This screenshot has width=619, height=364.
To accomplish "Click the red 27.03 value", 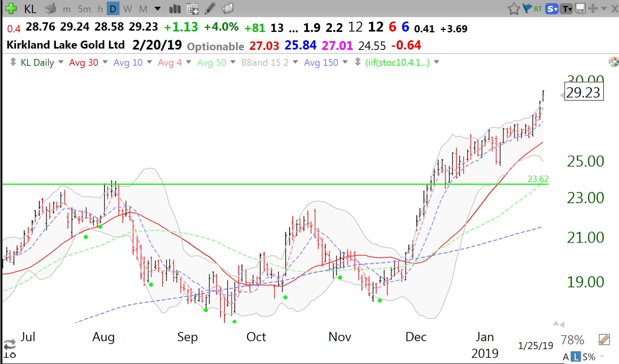I will click(x=264, y=45).
